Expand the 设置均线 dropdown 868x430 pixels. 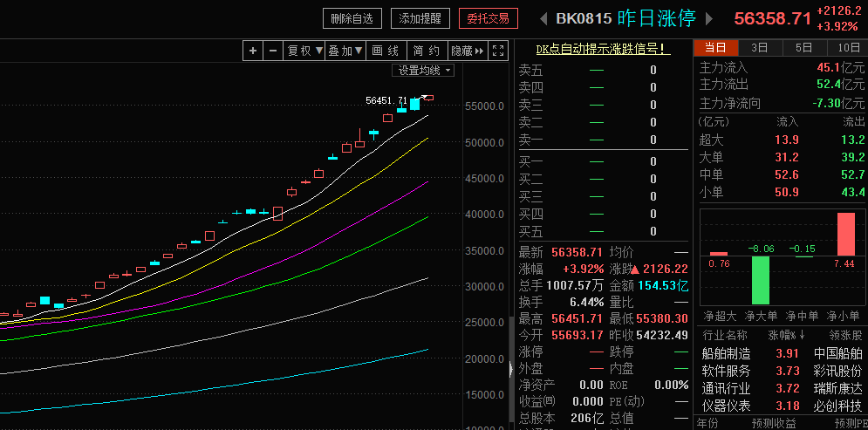click(x=424, y=70)
